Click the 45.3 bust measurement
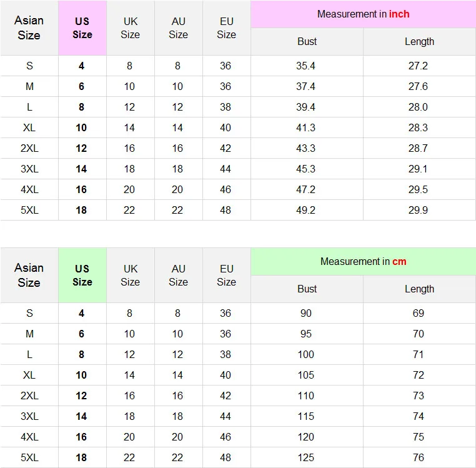 (x=305, y=169)
